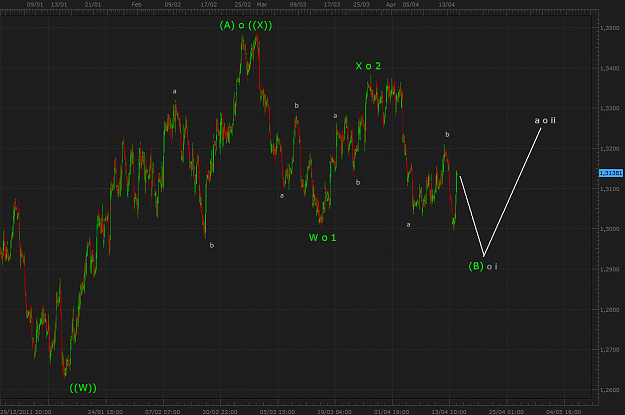Select the 24/01 18:00 bottom timestamp
This screenshot has height=415, width=625.
(x=105, y=411)
